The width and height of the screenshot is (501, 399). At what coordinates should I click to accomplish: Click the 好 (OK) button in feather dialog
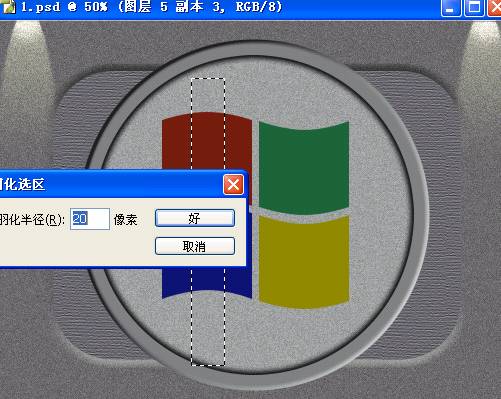(195, 218)
